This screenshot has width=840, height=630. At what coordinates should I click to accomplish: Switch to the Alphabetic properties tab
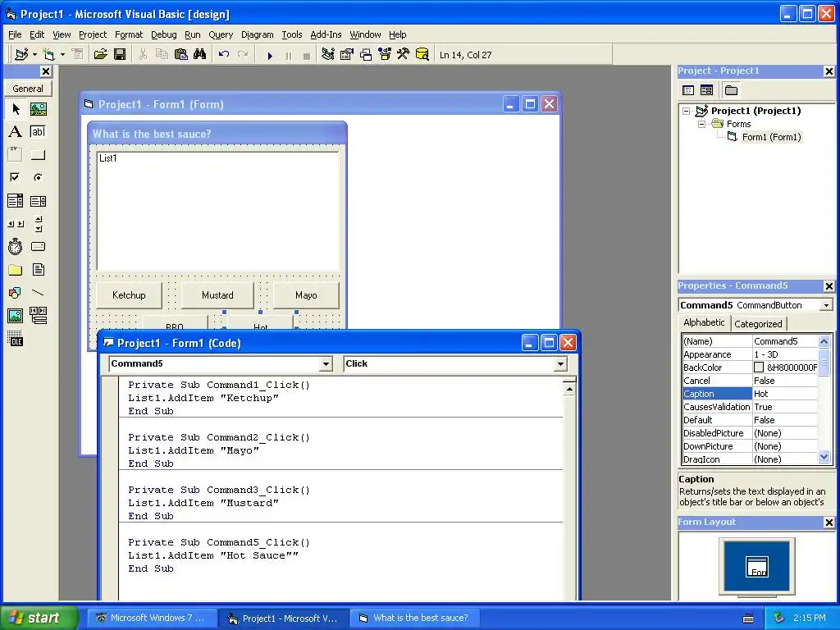tap(704, 322)
